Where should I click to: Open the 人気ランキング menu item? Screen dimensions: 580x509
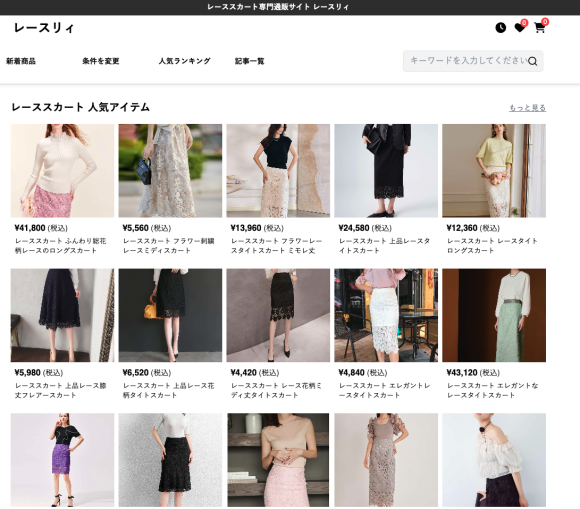(185, 61)
